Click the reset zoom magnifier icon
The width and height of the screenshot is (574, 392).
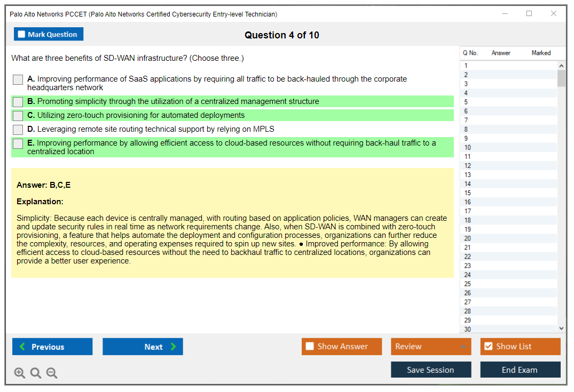(x=36, y=373)
